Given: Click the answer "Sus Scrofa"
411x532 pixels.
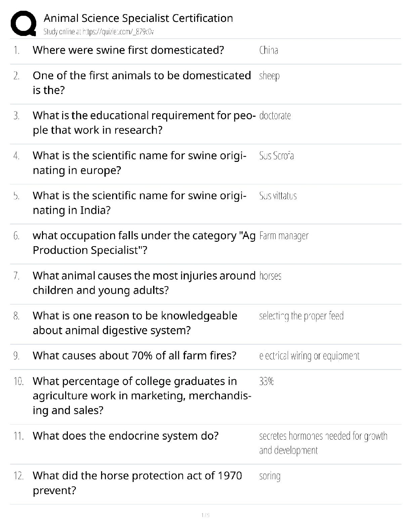Looking at the screenshot, I should [276, 156].
